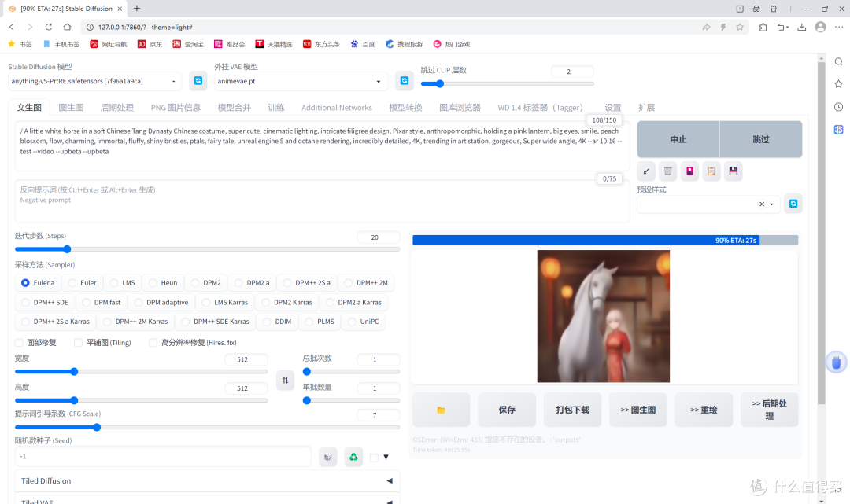Send image to >> 重绘 inpaint
The height and width of the screenshot is (504, 850).
tap(704, 410)
